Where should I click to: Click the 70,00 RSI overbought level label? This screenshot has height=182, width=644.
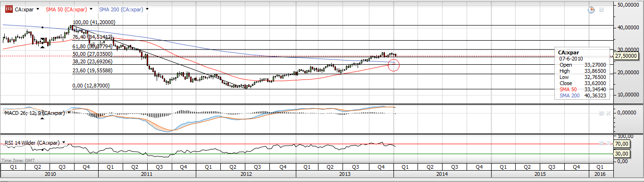[622, 143]
